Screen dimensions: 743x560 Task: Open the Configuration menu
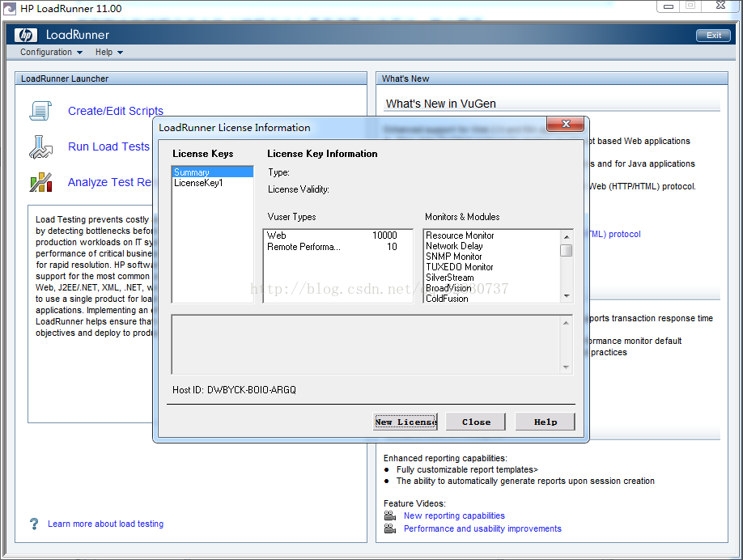click(x=51, y=52)
